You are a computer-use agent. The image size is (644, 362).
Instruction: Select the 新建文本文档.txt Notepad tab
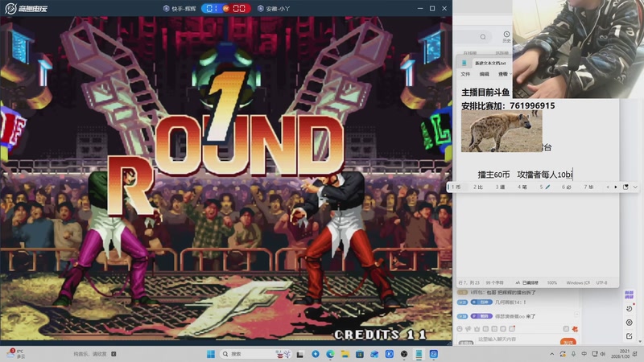pos(490,64)
